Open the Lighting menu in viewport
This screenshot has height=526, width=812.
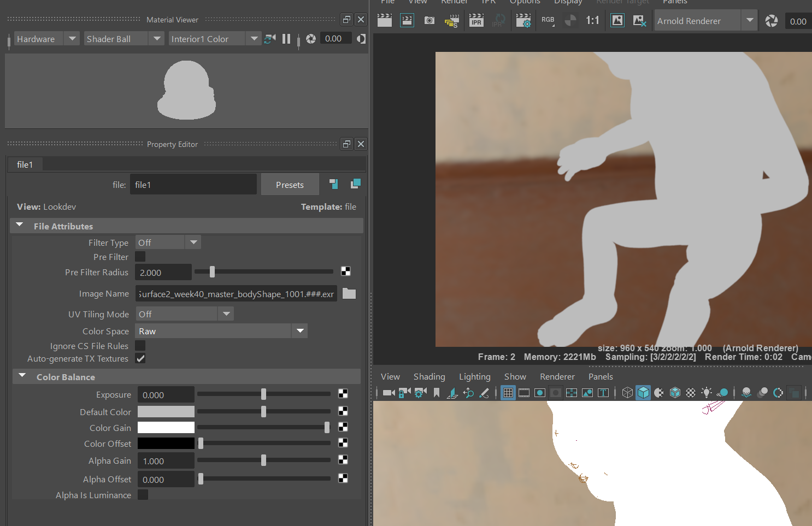[x=474, y=376]
